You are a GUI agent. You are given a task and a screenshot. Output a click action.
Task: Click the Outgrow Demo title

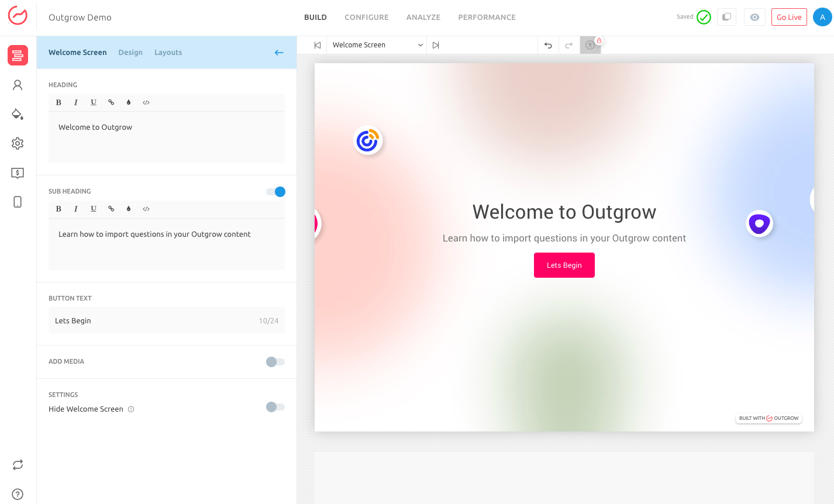tap(80, 18)
